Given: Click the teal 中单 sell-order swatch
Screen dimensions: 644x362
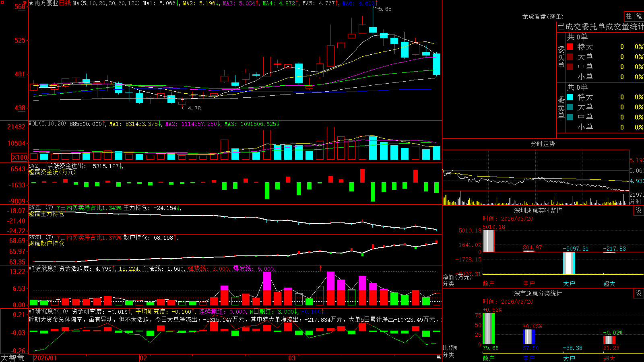Looking at the screenshot, I should point(570,117).
